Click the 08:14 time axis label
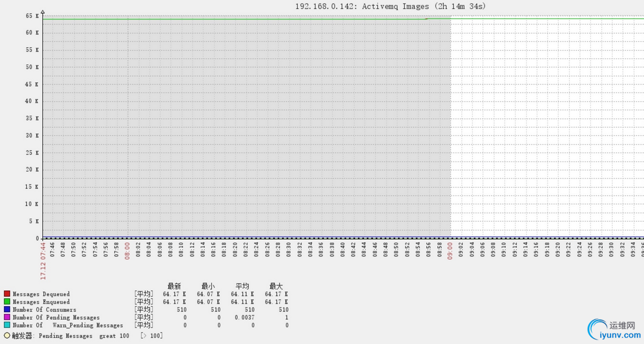Screen dimensions: 644x344 click(x=203, y=249)
